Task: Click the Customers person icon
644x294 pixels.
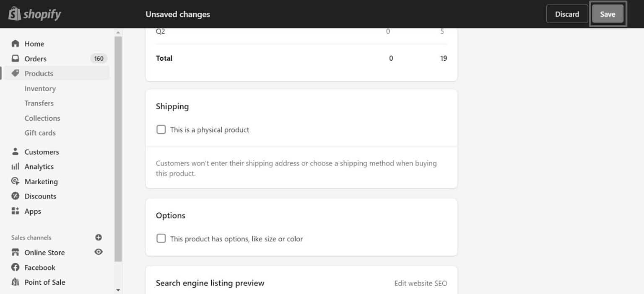Action: coord(16,152)
